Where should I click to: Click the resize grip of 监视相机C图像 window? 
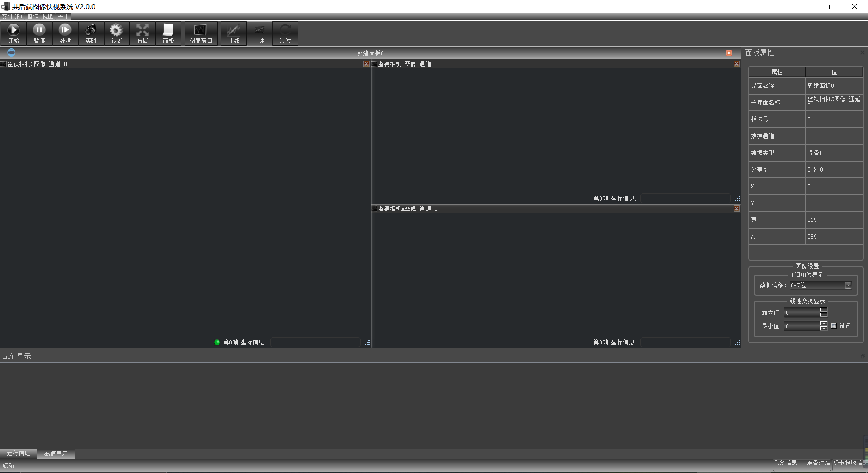pyautogui.click(x=367, y=343)
